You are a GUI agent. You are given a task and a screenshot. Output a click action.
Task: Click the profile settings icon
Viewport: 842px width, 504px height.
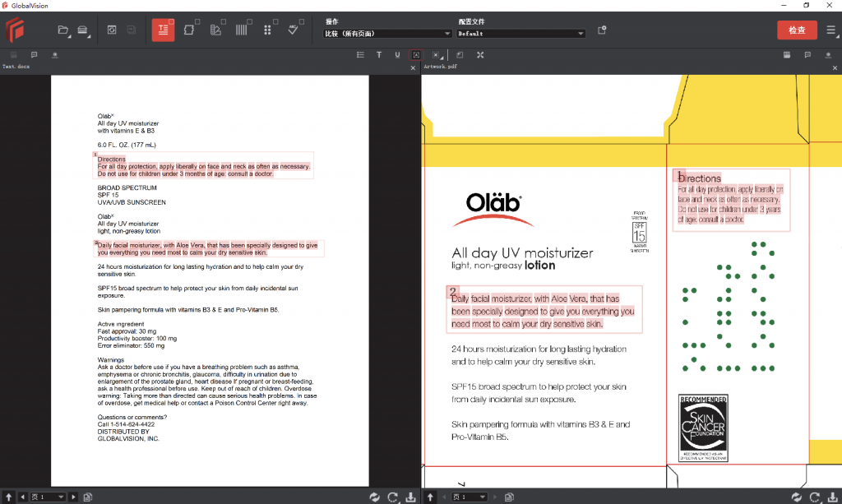(x=602, y=30)
